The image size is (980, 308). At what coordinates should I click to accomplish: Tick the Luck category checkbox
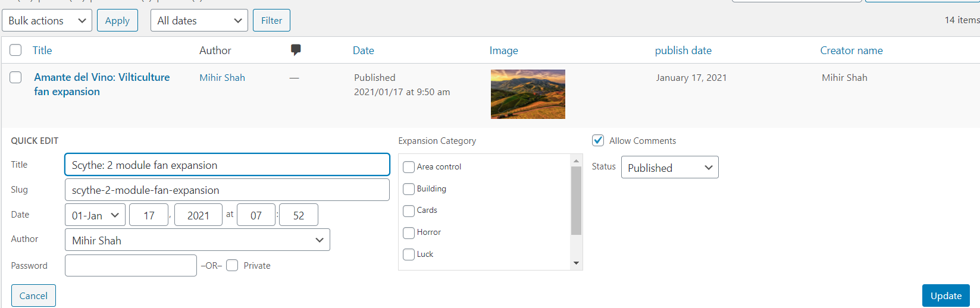coord(409,254)
